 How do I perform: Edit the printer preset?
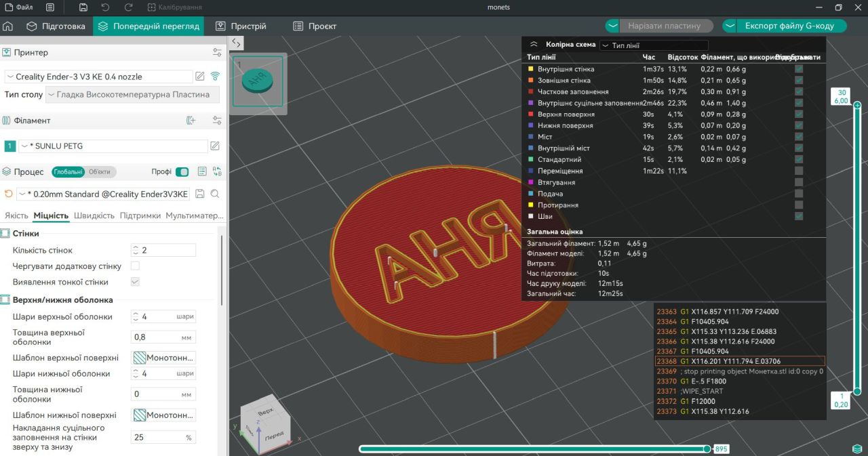click(x=200, y=77)
